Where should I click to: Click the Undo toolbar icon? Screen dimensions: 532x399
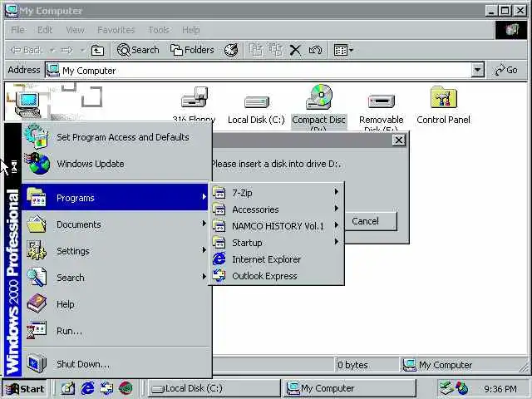click(316, 50)
